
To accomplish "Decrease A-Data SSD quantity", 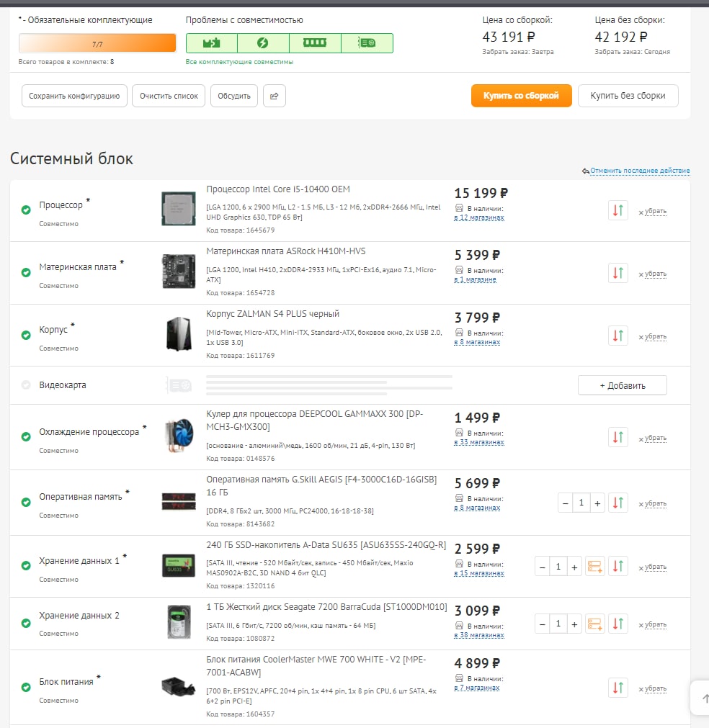I will coord(543,567).
